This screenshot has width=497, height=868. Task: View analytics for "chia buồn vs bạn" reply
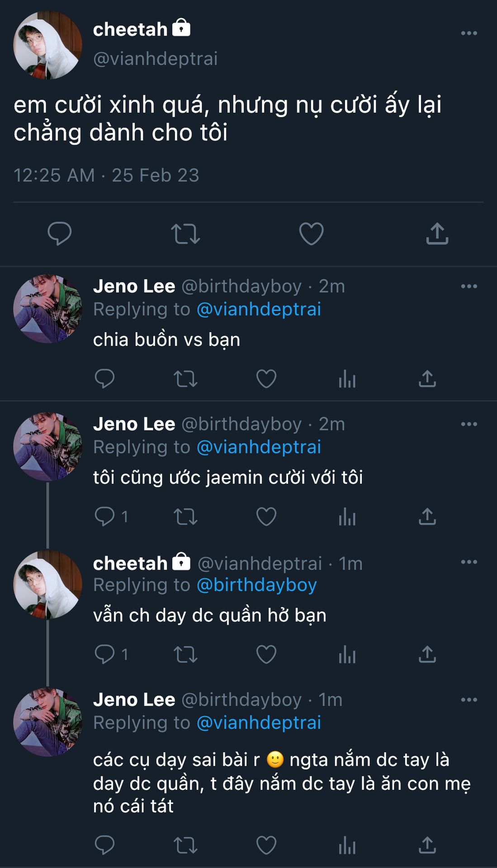point(347,379)
